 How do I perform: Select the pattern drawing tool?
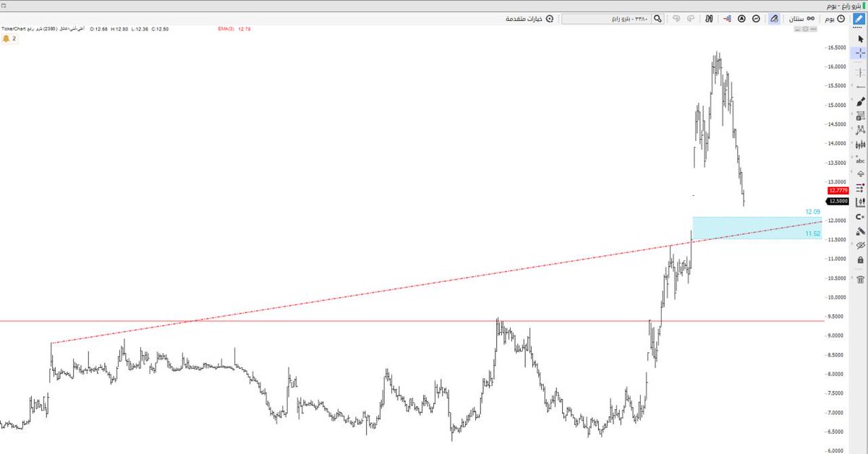(860, 130)
